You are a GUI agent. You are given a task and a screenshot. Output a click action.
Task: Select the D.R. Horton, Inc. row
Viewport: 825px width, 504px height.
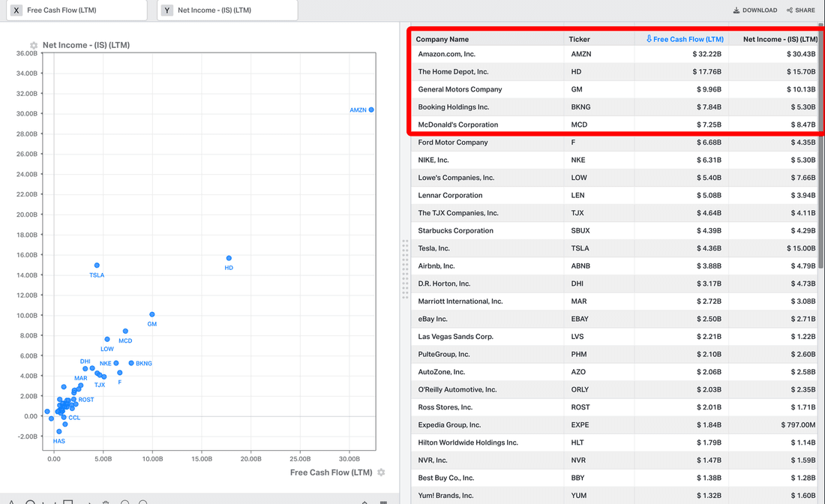(614, 284)
